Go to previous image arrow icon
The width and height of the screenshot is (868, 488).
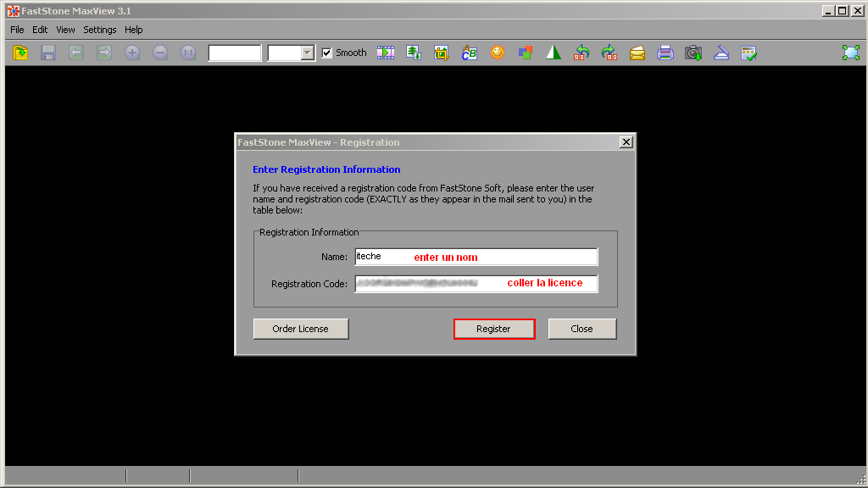click(76, 53)
